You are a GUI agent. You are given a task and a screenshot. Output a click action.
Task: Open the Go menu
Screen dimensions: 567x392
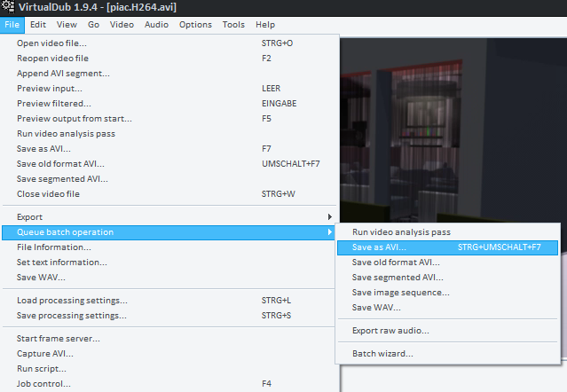tap(93, 25)
